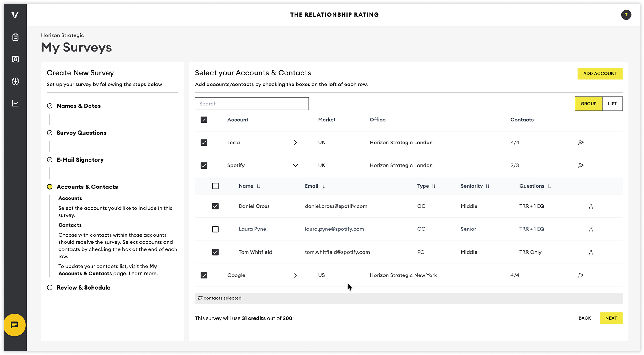Click the NEXT button
This screenshot has height=355, width=644.
(611, 318)
